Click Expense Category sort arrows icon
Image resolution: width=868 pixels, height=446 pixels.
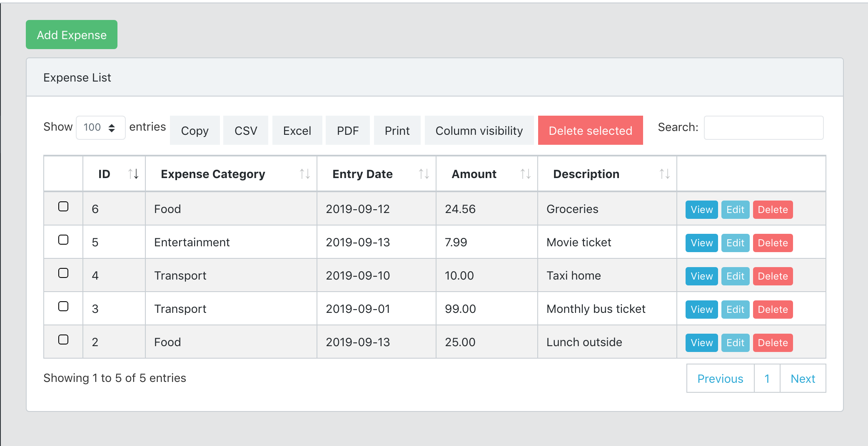click(305, 174)
